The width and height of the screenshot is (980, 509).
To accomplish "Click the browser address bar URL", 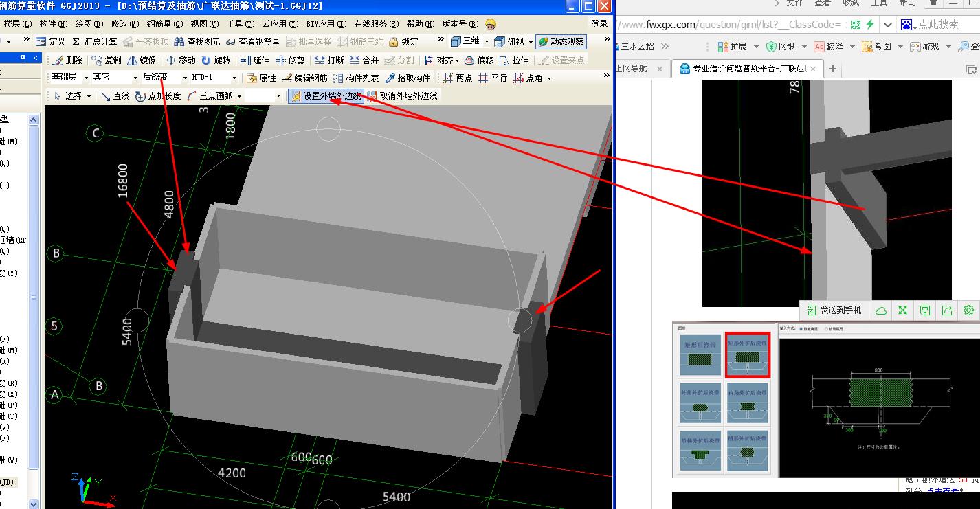I will tap(731, 25).
